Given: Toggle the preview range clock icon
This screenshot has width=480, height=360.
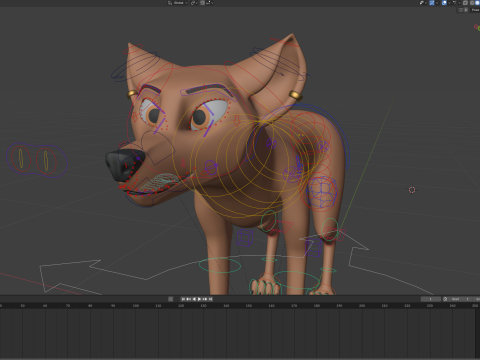Looking at the screenshot, I should 445,299.
